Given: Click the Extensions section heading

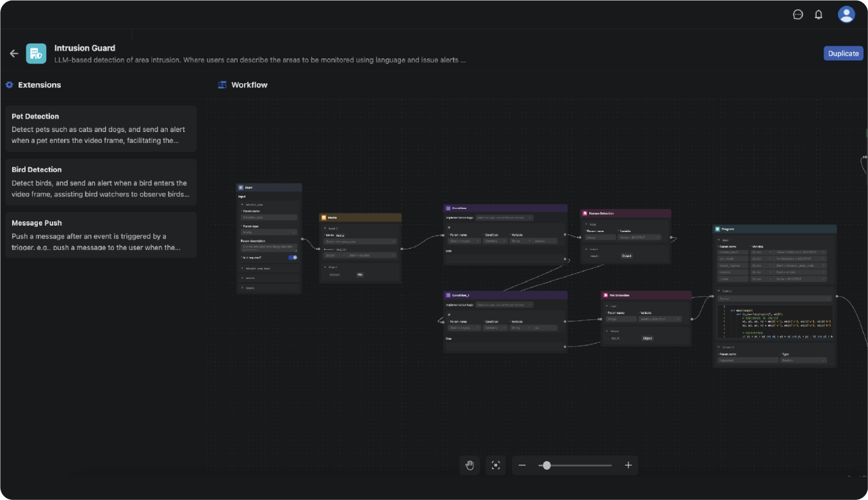Looking at the screenshot, I should pos(40,85).
